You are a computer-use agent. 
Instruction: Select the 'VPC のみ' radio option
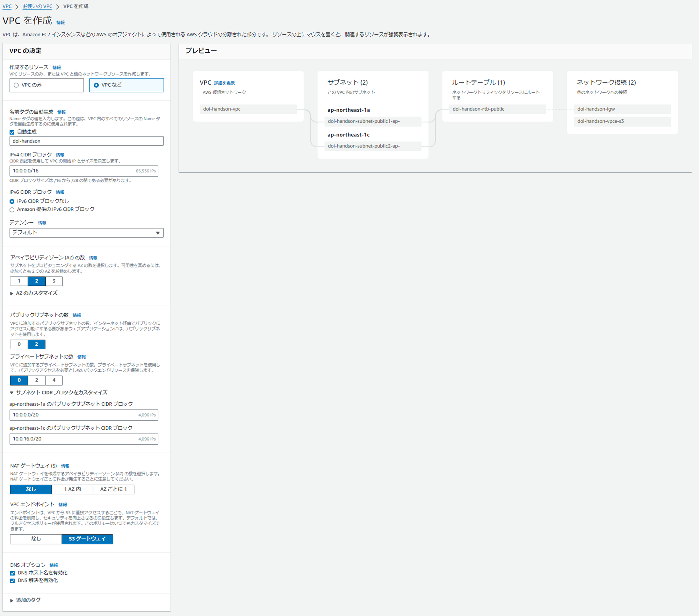click(16, 85)
